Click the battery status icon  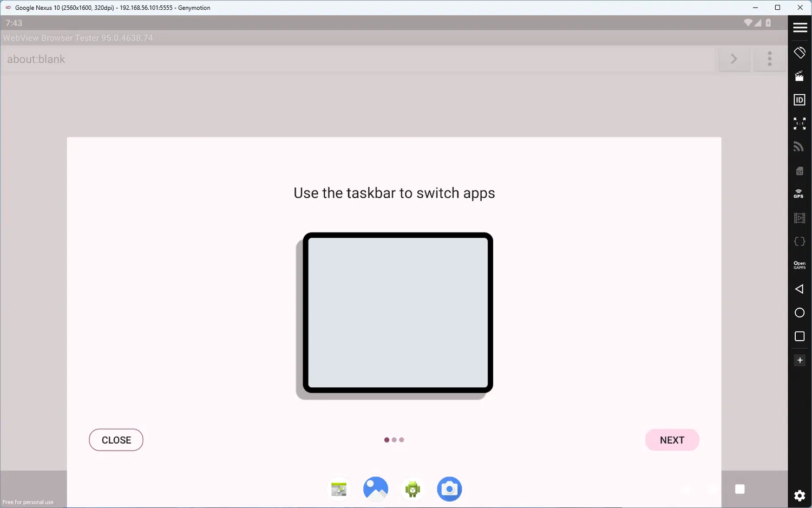(768, 23)
